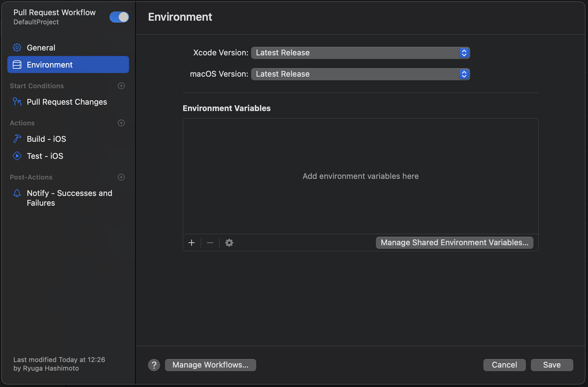Image resolution: width=588 pixels, height=387 pixels.
Task: Add a new Action with plus icon
Action: point(122,123)
